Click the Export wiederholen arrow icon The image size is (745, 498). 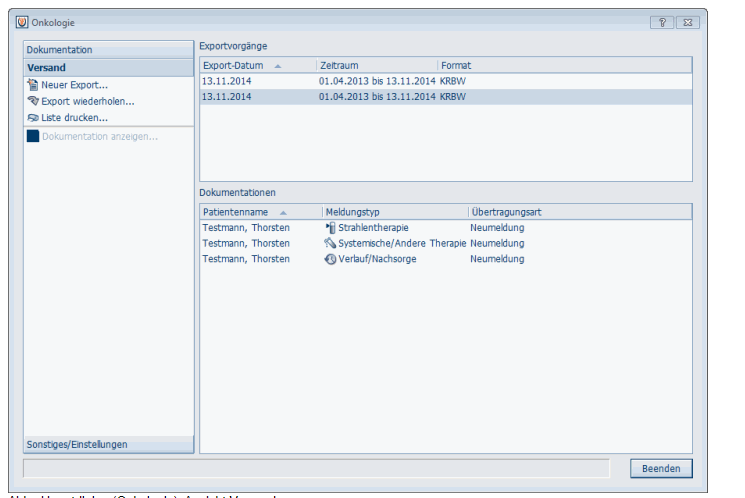coord(33,101)
